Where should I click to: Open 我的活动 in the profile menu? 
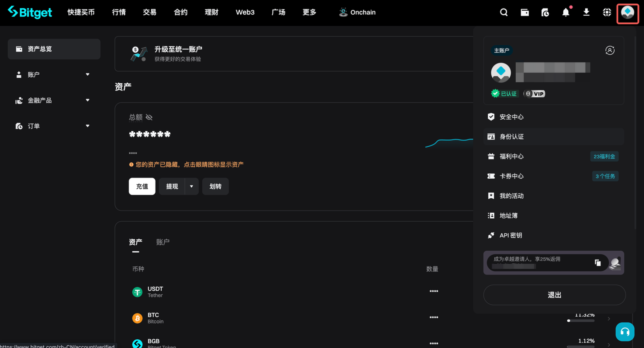click(553, 196)
